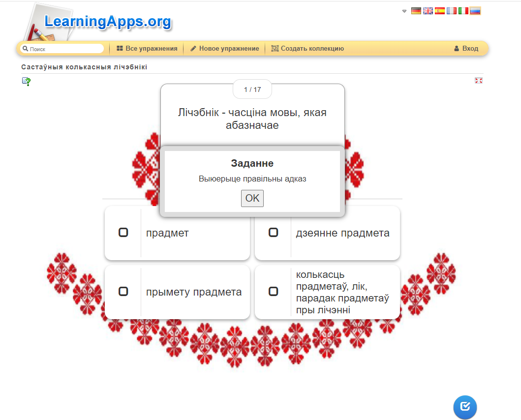
Task: Expand the language dropdown arrow
Action: pos(404,11)
